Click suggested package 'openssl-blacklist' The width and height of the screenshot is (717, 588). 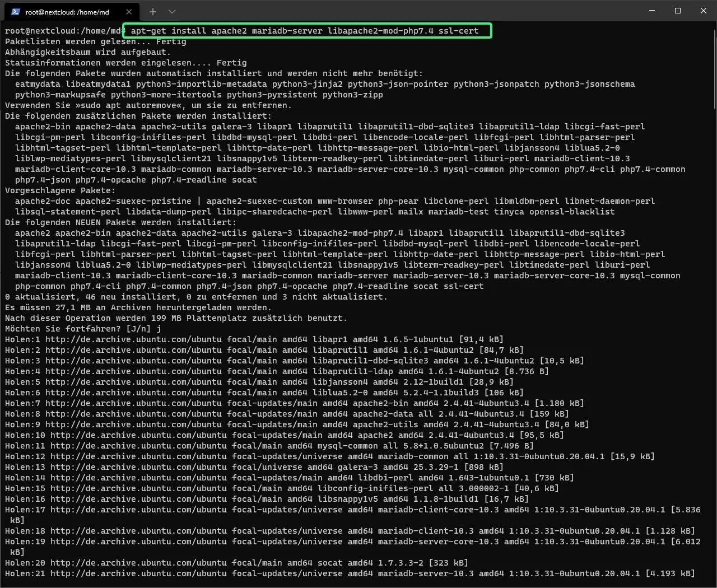pos(572,212)
